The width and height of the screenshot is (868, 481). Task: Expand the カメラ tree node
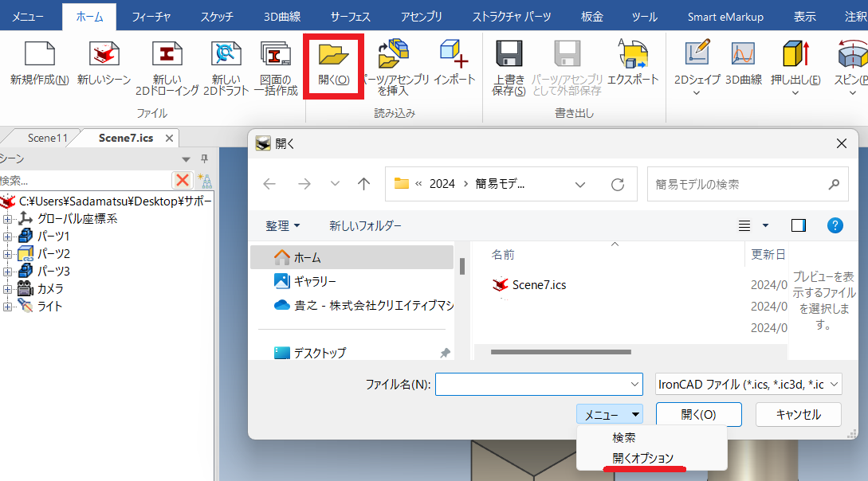pyautogui.click(x=8, y=289)
